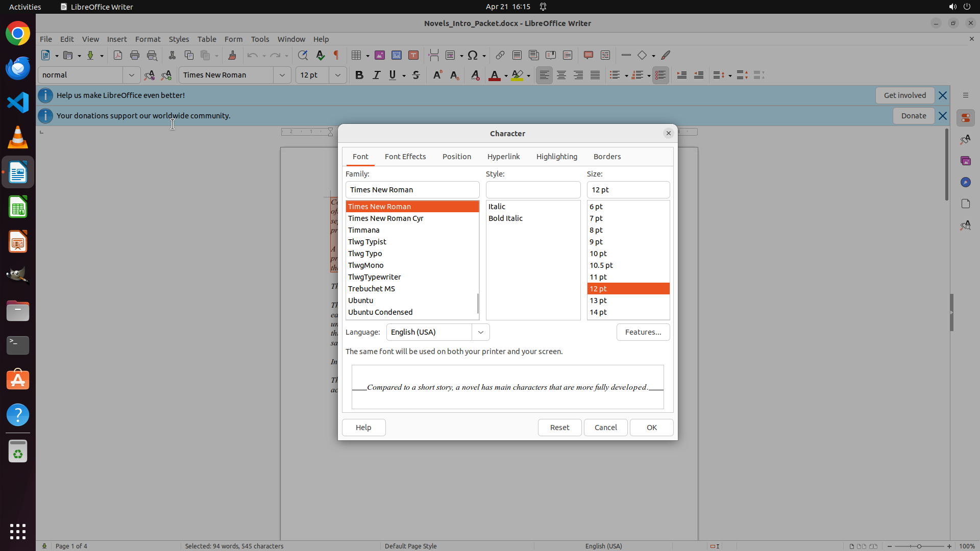Click the Insert Special Character omega icon
Image resolution: width=980 pixels, height=551 pixels.
click(473, 55)
